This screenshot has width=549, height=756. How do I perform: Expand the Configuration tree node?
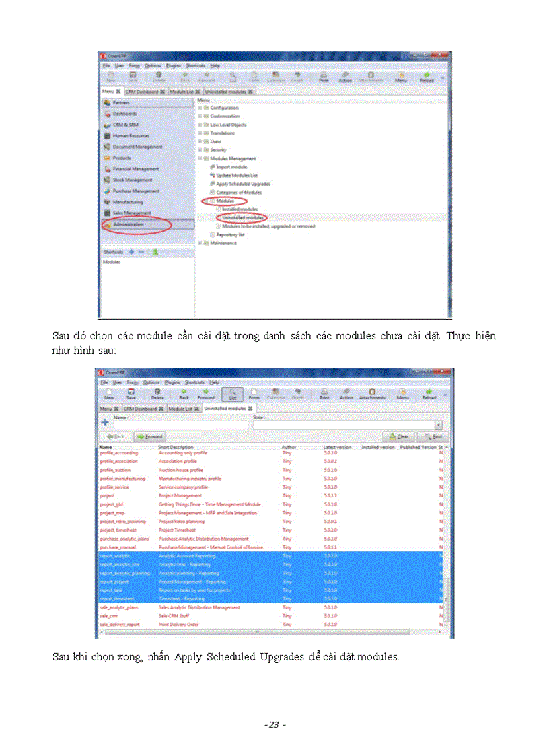[x=200, y=106]
